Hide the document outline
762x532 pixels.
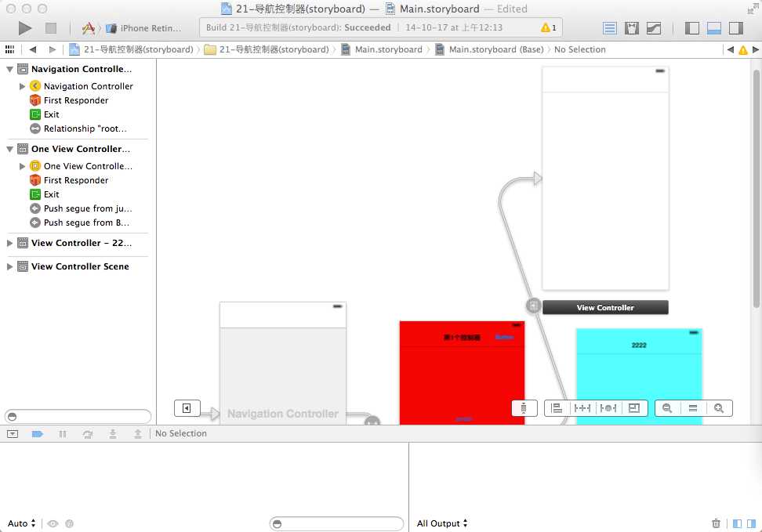pos(187,408)
